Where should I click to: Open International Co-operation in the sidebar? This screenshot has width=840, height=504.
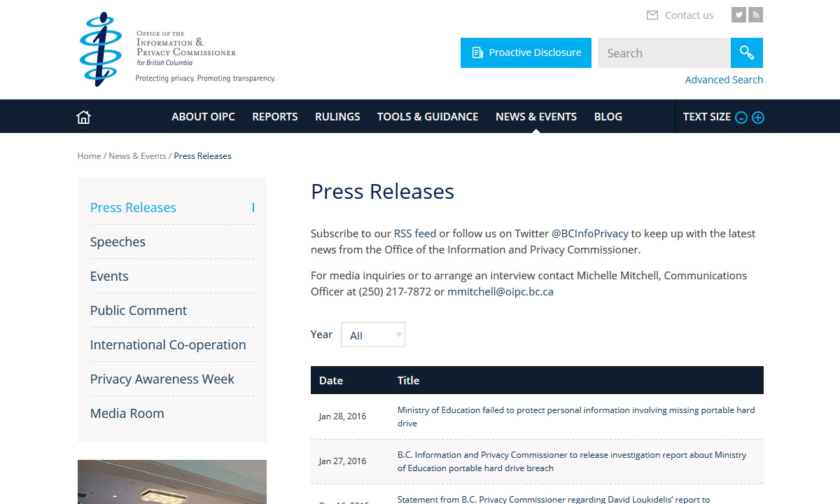[168, 345]
